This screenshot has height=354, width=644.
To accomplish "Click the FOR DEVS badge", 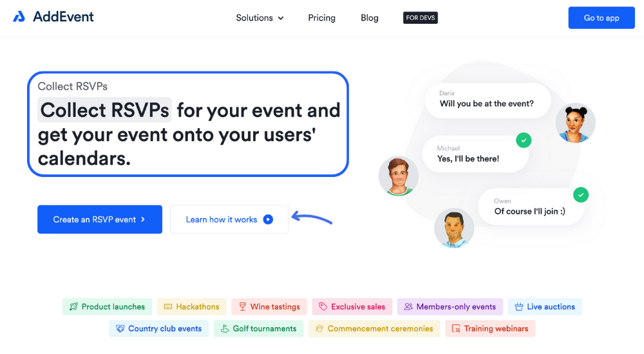I will 421,18.
